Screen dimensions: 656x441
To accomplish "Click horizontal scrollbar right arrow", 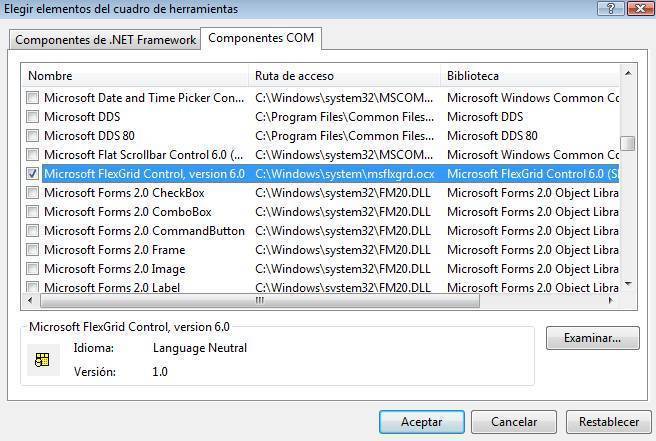I will [612, 300].
